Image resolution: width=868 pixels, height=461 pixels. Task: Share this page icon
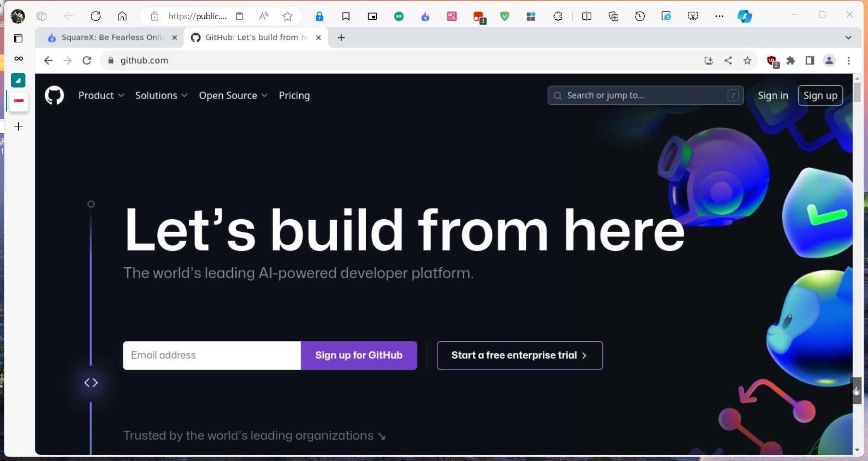(x=728, y=61)
